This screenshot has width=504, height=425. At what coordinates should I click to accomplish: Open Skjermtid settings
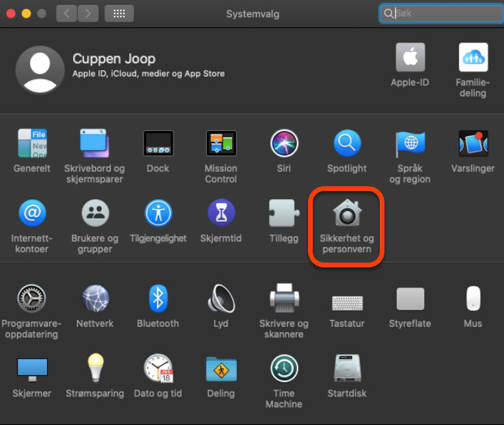coord(221,214)
